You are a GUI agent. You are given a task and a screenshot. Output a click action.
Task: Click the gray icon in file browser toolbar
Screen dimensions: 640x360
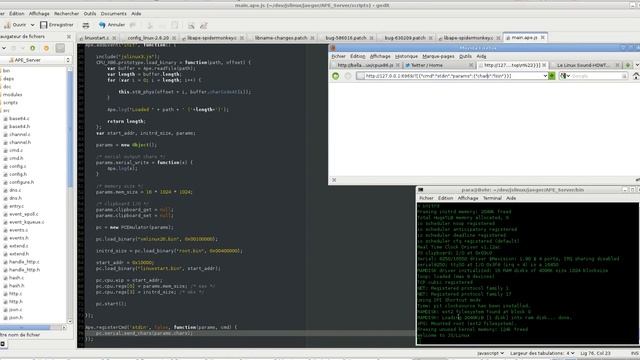60,48
